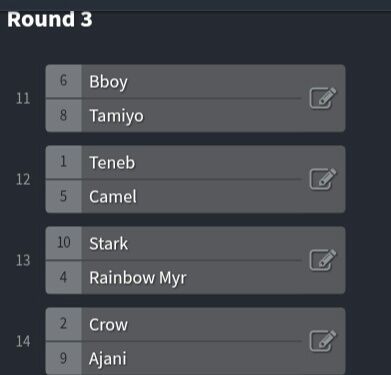Click match number 12 label
Viewport: 391px width, 375px height.
click(x=23, y=180)
